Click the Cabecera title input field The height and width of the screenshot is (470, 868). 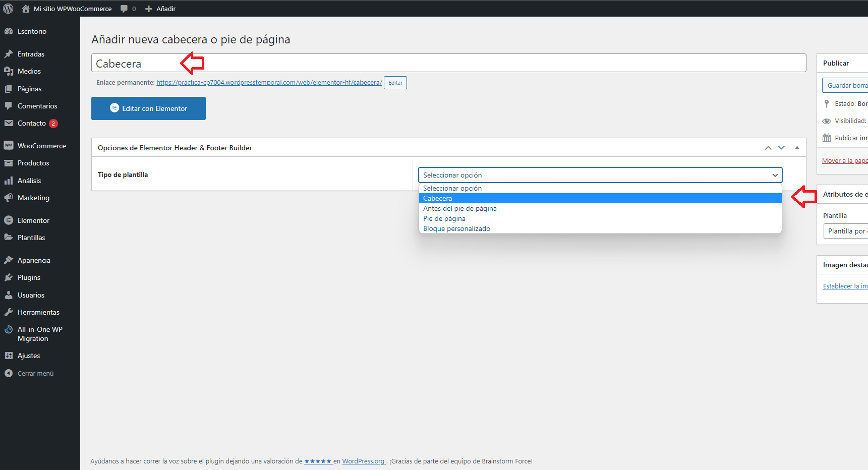[x=448, y=63]
